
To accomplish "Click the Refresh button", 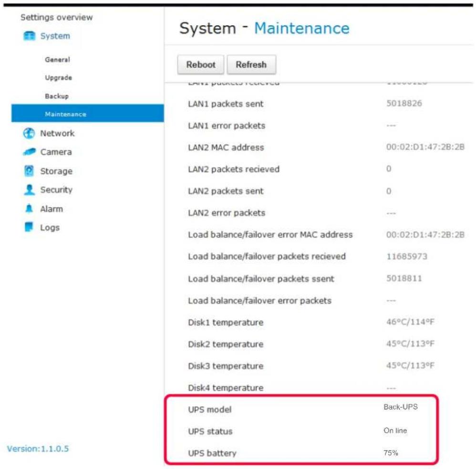I will [x=251, y=65].
